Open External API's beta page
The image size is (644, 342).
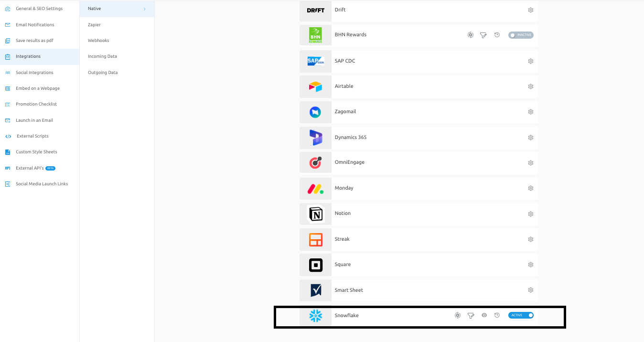click(x=30, y=168)
